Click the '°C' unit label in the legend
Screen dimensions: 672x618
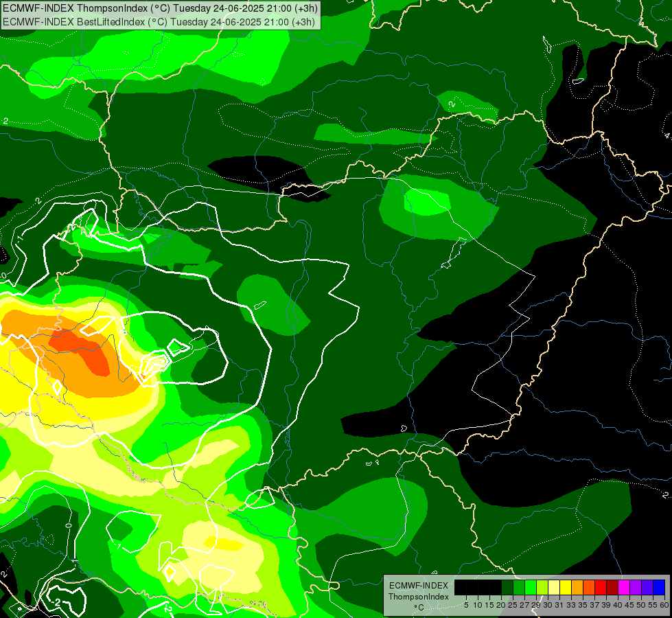419,607
